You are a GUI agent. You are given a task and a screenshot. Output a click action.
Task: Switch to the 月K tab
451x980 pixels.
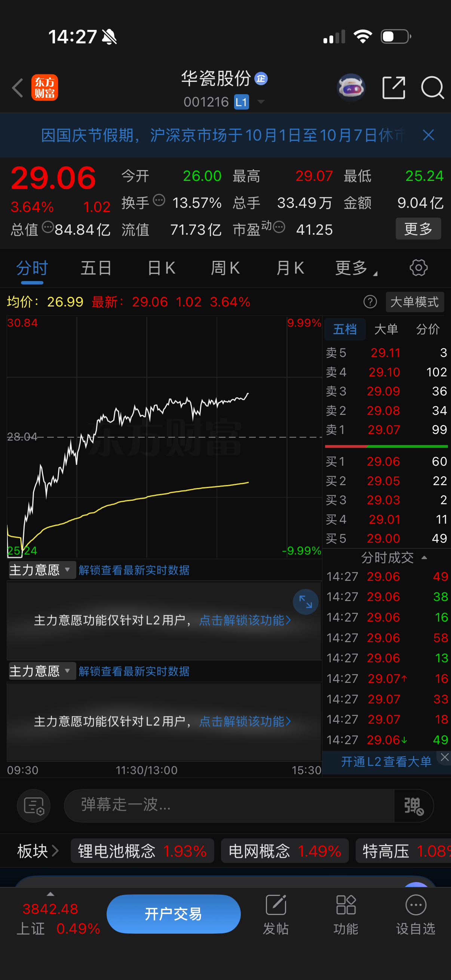(x=290, y=268)
